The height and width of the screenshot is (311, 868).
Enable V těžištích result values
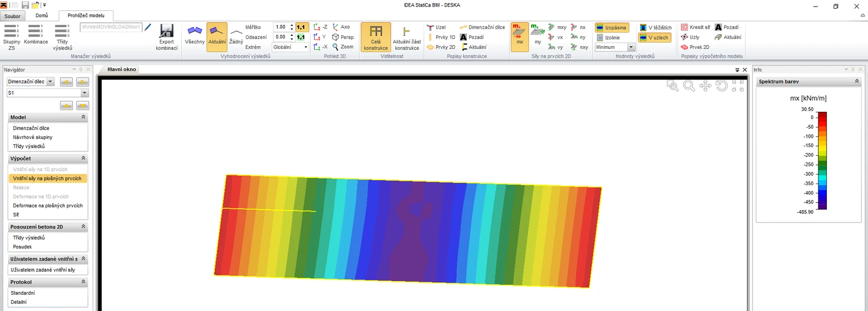655,28
